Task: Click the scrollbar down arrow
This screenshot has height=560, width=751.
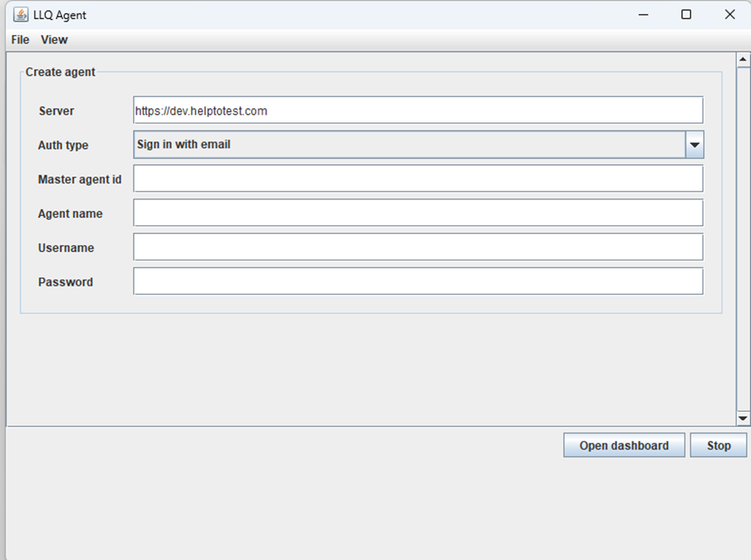Action: click(742, 418)
